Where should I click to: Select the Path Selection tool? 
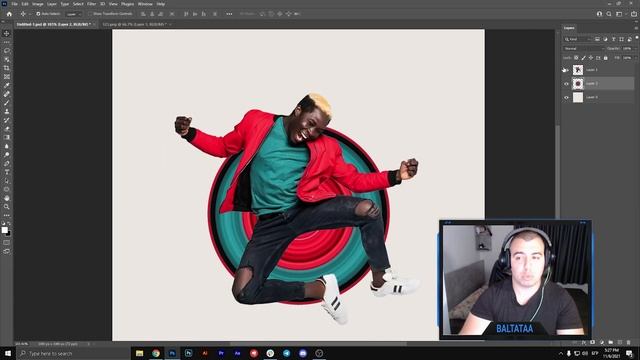(x=7, y=180)
